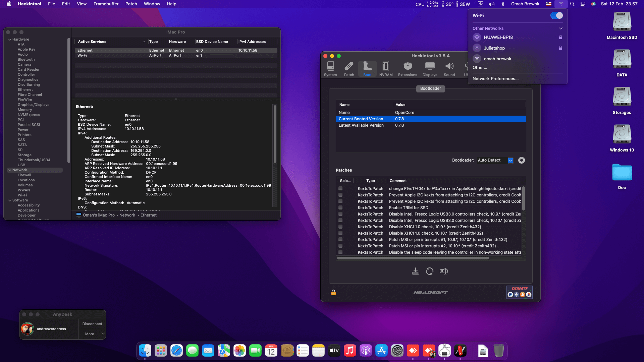Click the Donate button in Hackintool

[519, 292]
